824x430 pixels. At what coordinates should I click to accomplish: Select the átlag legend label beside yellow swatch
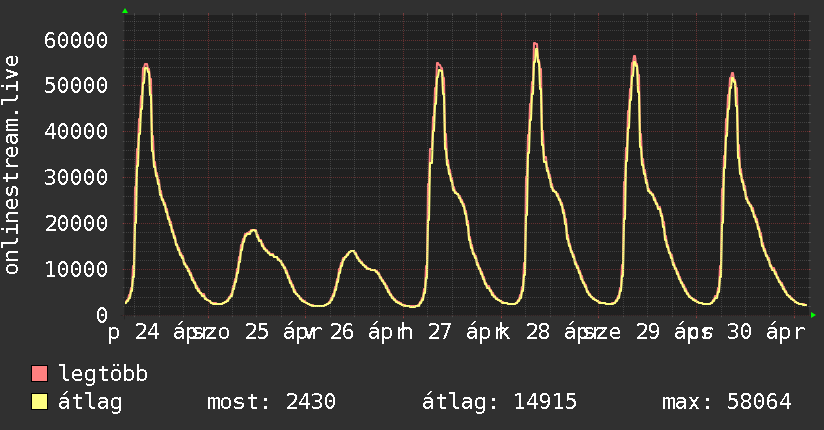(90, 402)
